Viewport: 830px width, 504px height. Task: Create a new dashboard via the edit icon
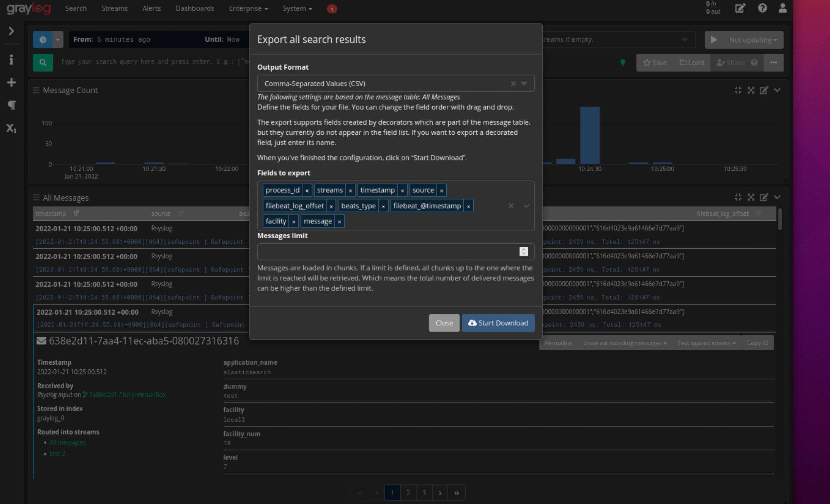(740, 8)
